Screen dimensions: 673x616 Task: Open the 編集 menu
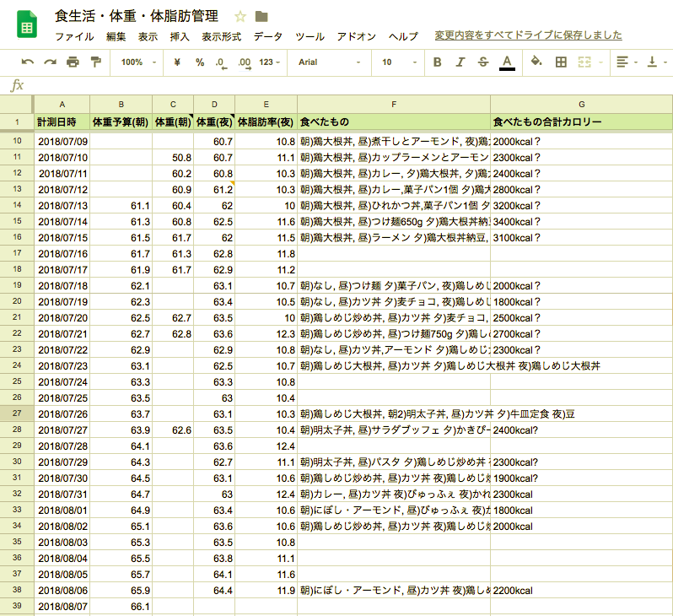116,36
